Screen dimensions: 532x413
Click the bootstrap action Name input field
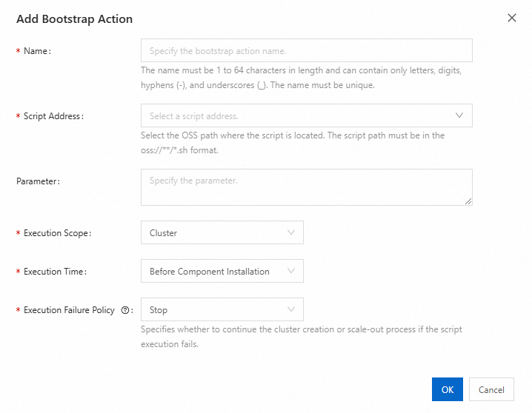tap(306, 51)
